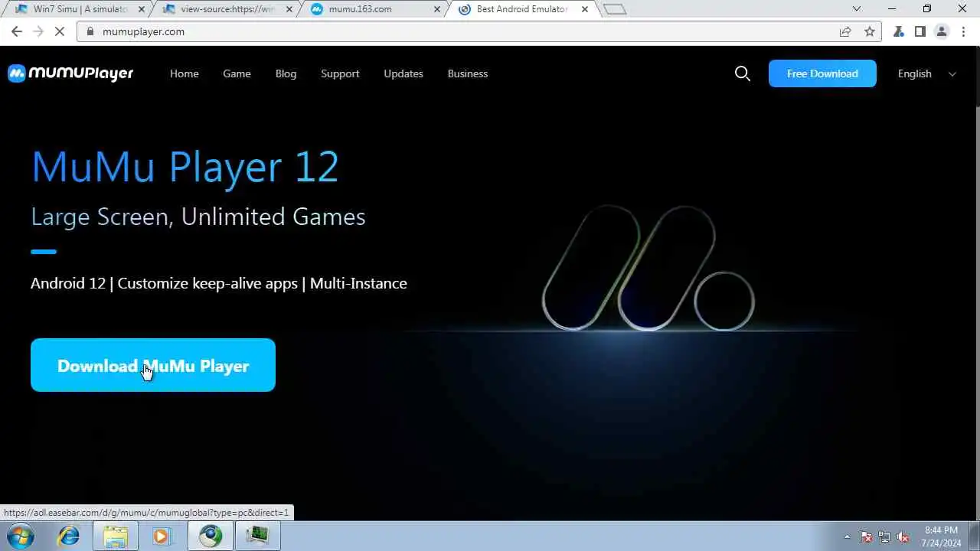
Task: Toggle the side panel icon
Action: coord(920,31)
